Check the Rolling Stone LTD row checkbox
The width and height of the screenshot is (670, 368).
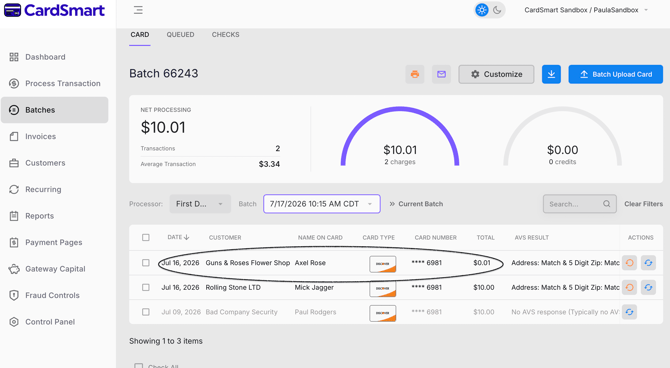146,288
